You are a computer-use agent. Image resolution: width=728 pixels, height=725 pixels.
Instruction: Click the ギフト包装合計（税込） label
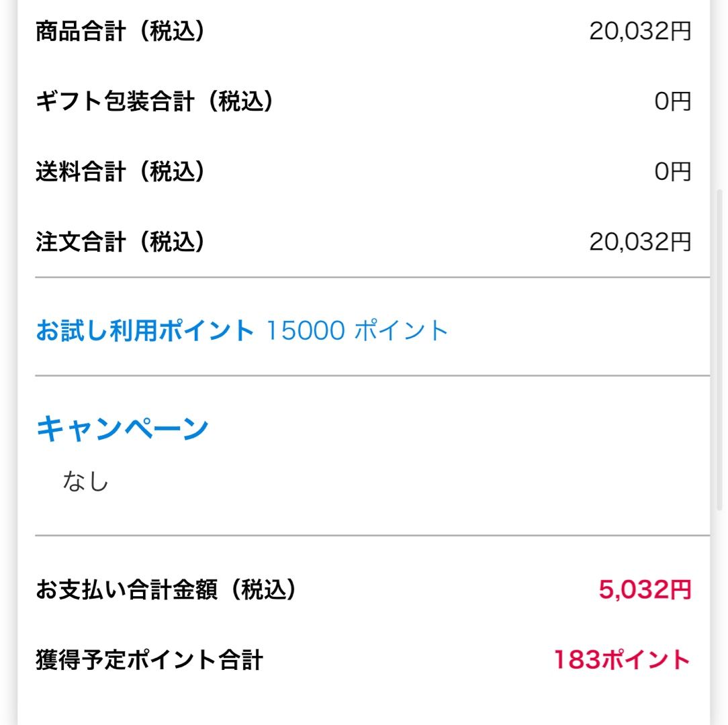point(155,101)
